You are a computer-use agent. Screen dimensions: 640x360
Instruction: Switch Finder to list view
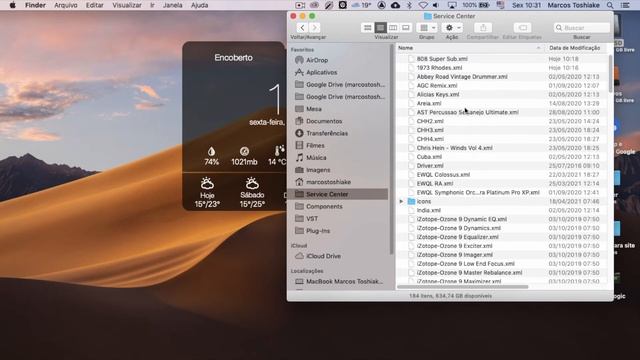click(x=380, y=28)
